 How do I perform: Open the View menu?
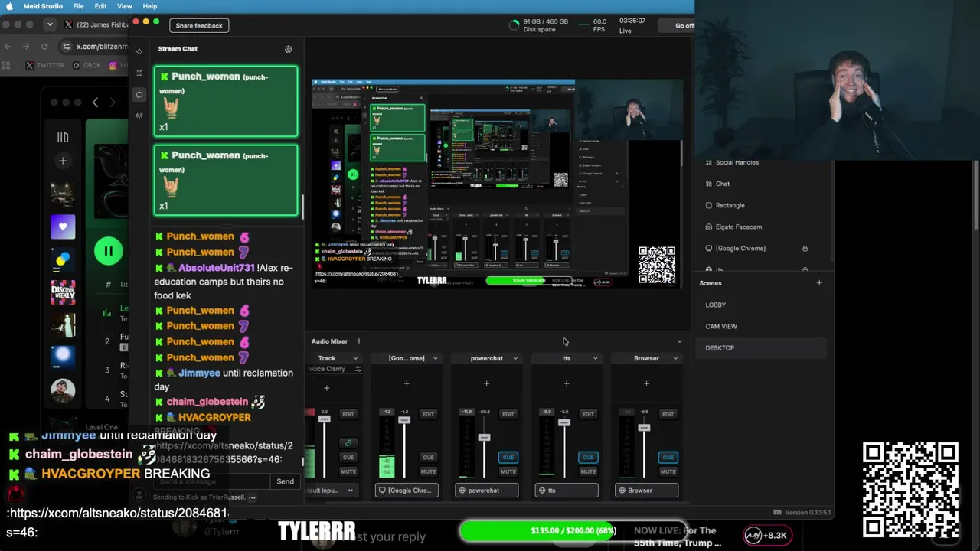coord(125,6)
